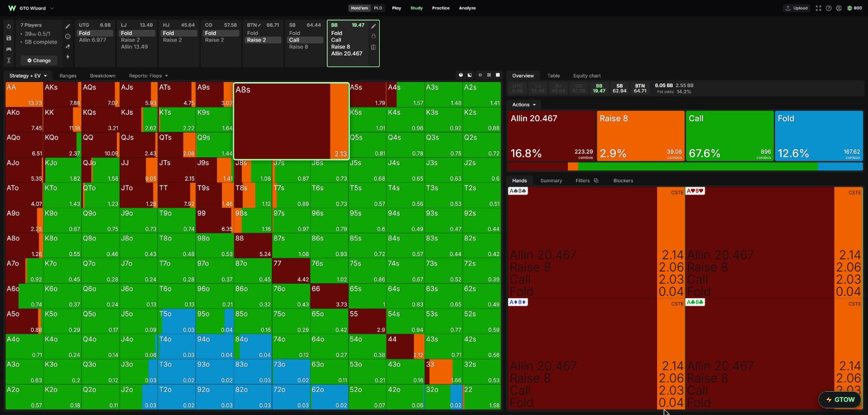Edit the 7 Players setup with pencil icon
The height and width of the screenshot is (415, 868).
(x=68, y=26)
